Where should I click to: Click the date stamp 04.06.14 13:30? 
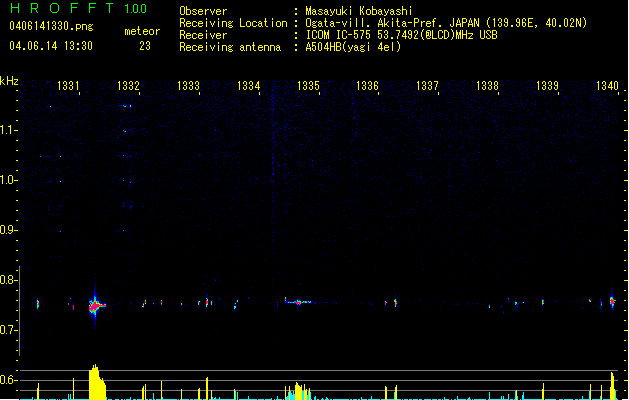point(51,46)
